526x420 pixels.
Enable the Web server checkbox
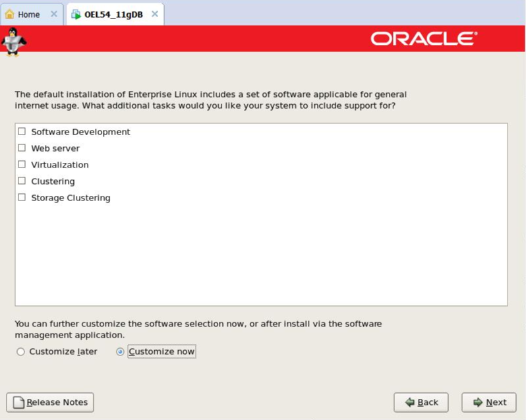coord(22,148)
